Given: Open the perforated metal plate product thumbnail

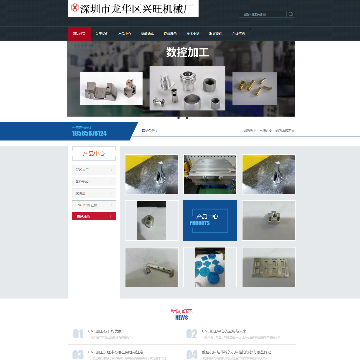Looking at the screenshot, I should 269,267.
